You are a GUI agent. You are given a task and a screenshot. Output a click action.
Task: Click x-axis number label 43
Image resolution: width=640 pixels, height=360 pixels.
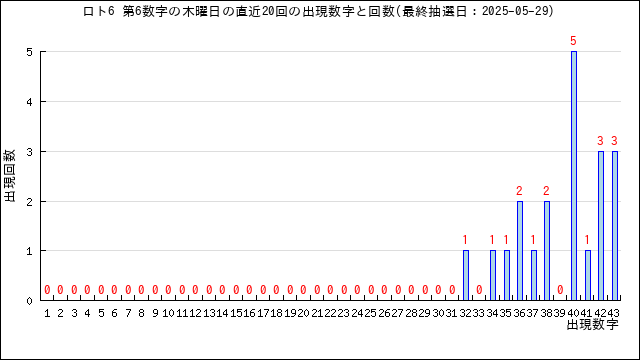click(x=613, y=313)
